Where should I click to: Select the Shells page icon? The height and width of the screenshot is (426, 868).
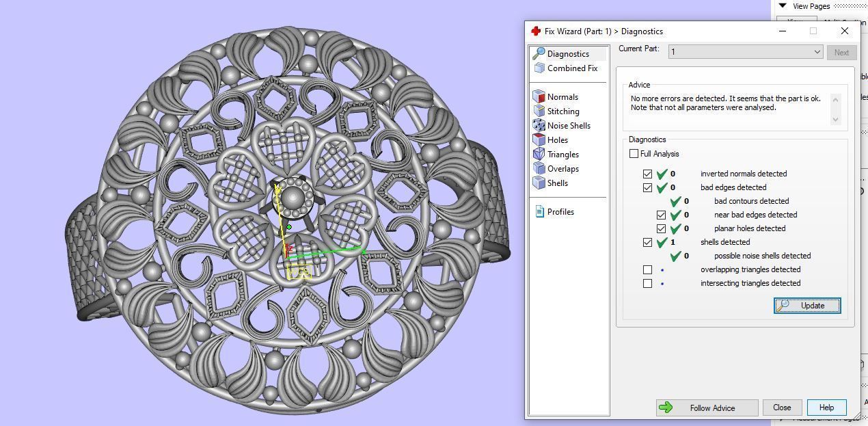pos(540,183)
